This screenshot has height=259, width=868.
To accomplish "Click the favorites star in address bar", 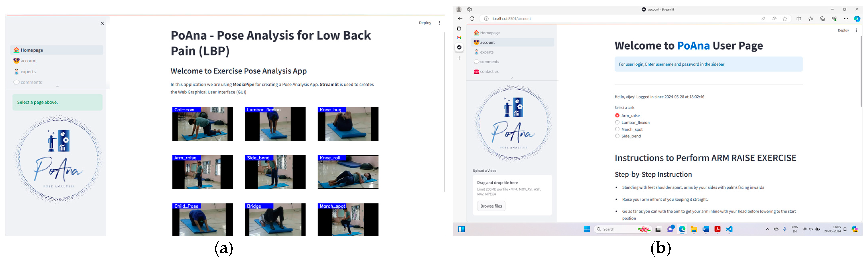I will click(785, 19).
